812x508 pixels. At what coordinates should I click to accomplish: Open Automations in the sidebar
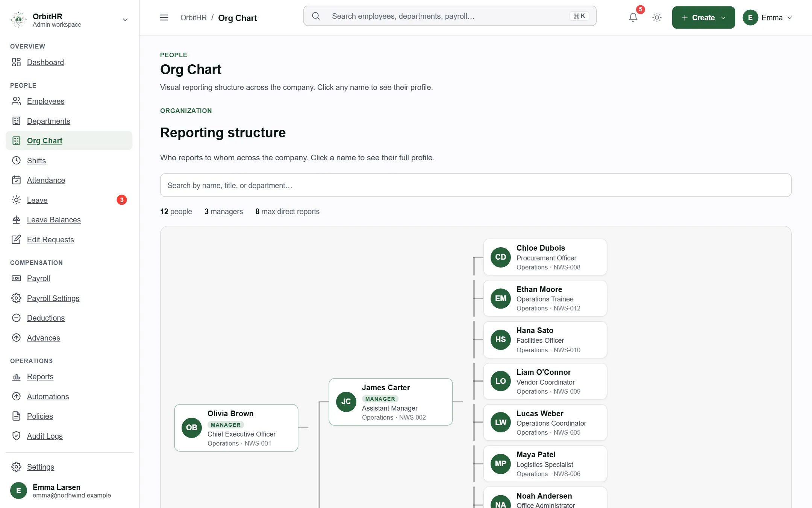click(69, 396)
